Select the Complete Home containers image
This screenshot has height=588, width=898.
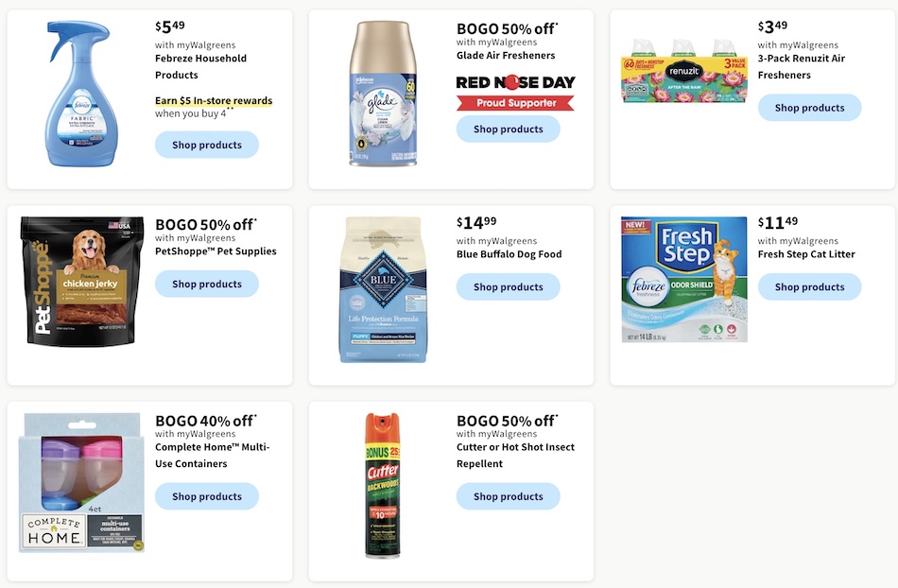(81, 482)
